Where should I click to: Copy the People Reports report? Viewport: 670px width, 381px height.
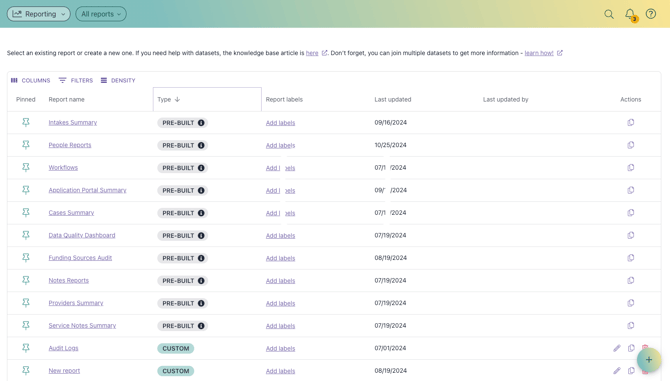point(631,145)
